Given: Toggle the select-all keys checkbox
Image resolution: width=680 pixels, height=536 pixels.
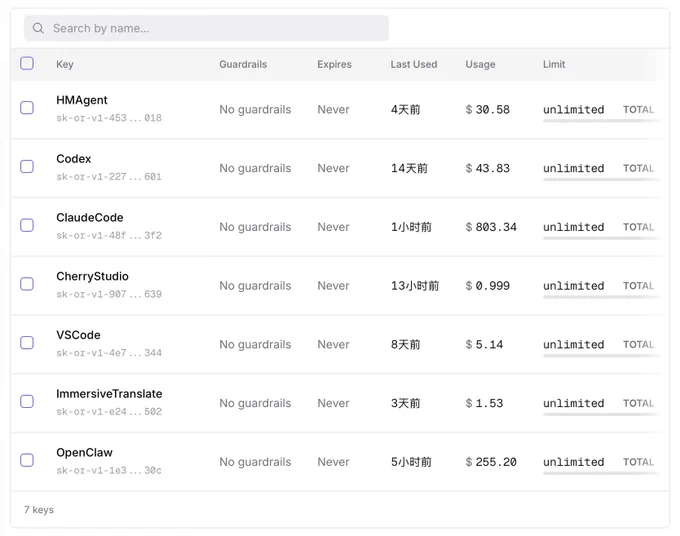Looking at the screenshot, I should click(27, 63).
